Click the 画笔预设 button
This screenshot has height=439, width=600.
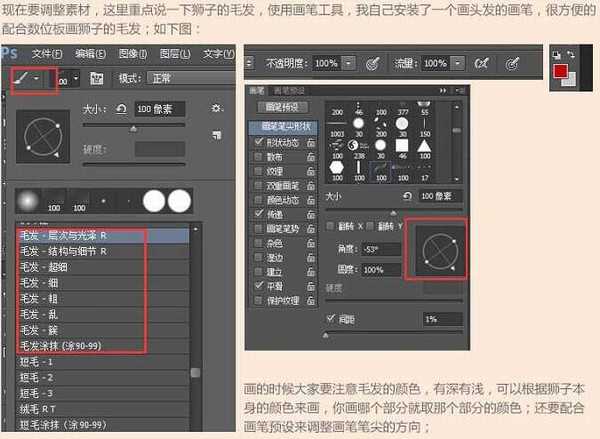285,106
